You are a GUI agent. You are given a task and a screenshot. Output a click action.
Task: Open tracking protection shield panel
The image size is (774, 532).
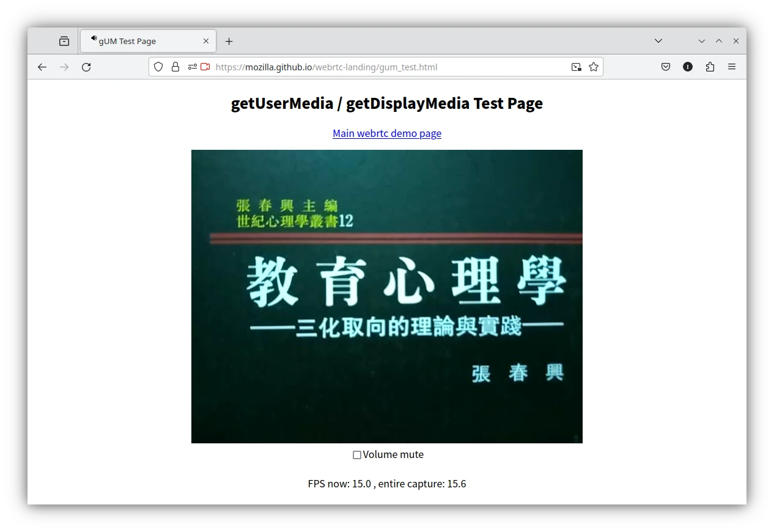pos(158,67)
